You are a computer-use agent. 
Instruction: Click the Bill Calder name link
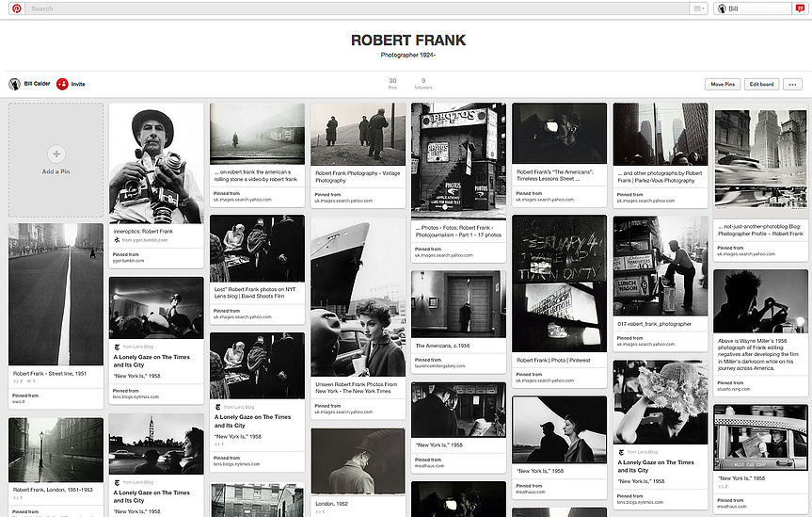coord(38,84)
